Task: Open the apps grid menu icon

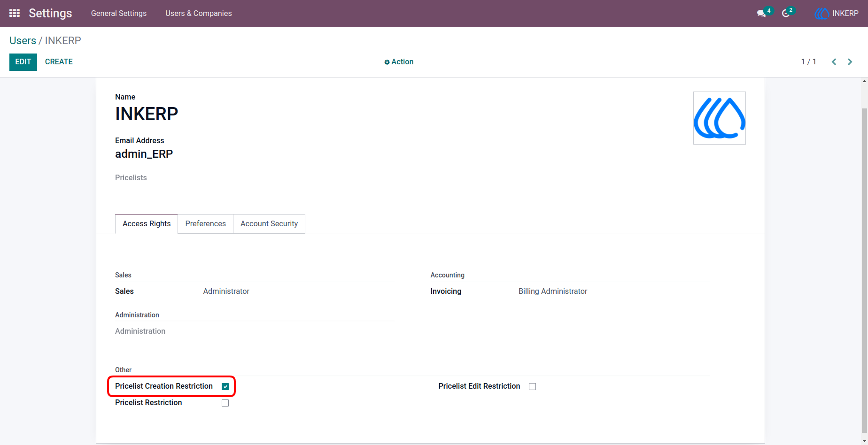Action: (x=15, y=13)
